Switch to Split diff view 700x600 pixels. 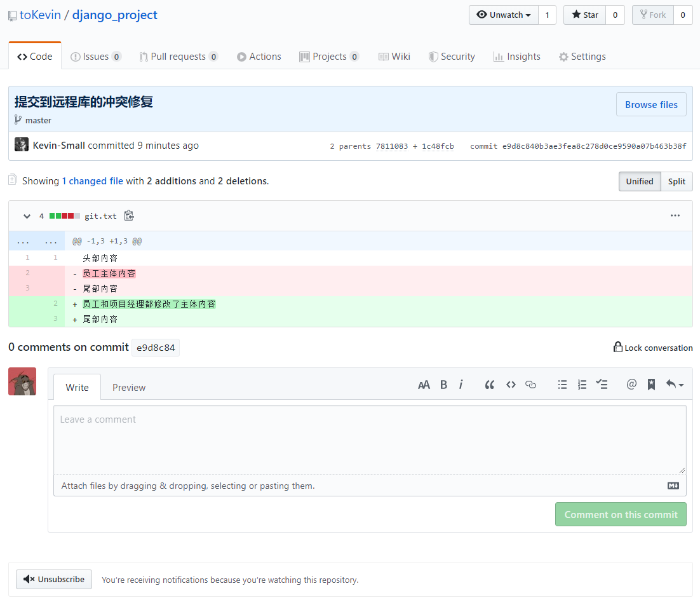pyautogui.click(x=676, y=181)
